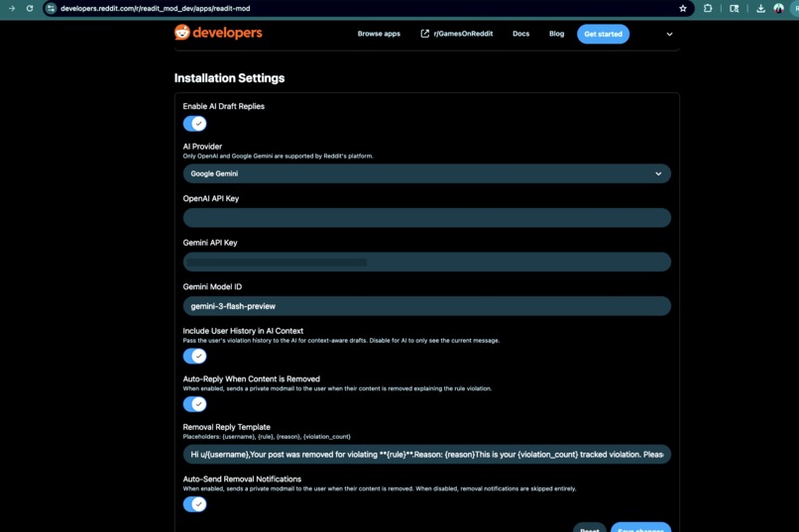Screen dimensions: 799x532
Task: Toggle Auto-Reply When Content is Removed
Action: click(x=194, y=404)
